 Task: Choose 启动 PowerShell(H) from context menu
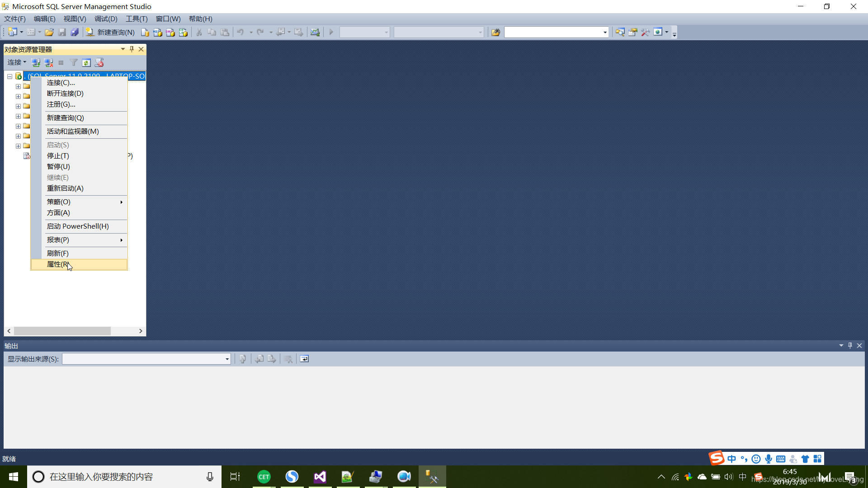coord(79,226)
